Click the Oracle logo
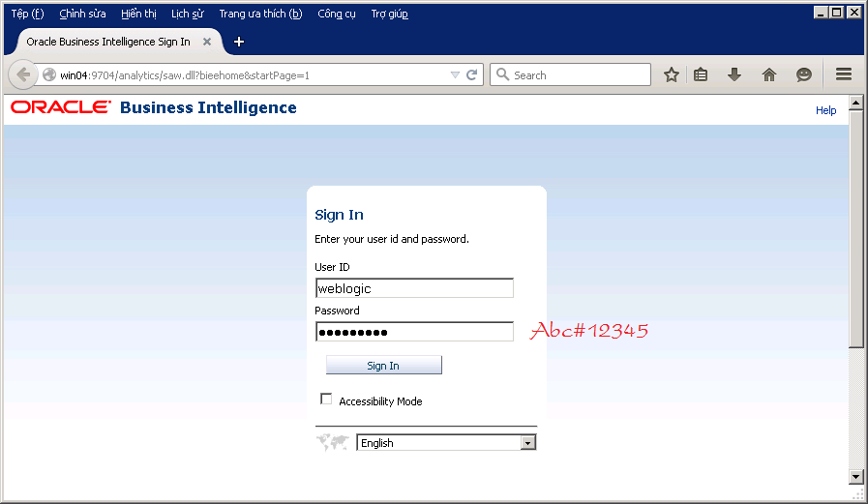Image resolution: width=868 pixels, height=504 pixels. click(61, 106)
